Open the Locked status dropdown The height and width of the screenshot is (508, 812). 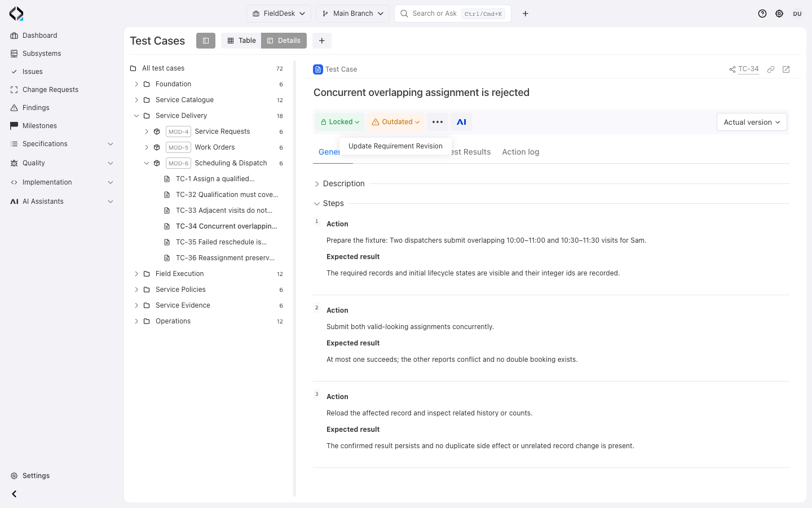click(x=340, y=122)
